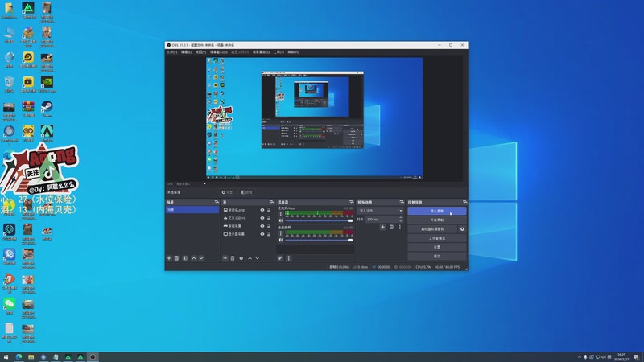Viewport: 644px width, 362px height.
Task: Open 麦克风/Aux options three-dot menu
Action: [x=281, y=214]
